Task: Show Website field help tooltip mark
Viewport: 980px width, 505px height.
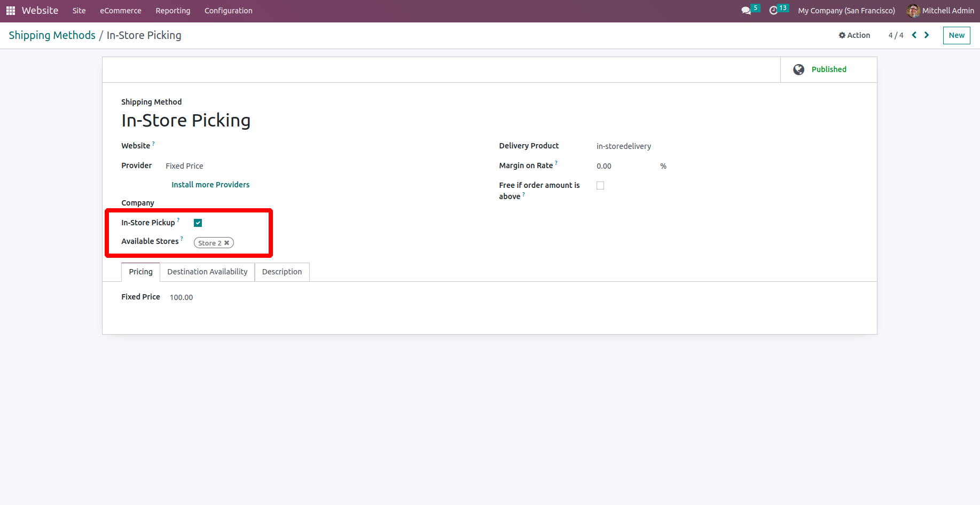Action: [x=153, y=143]
